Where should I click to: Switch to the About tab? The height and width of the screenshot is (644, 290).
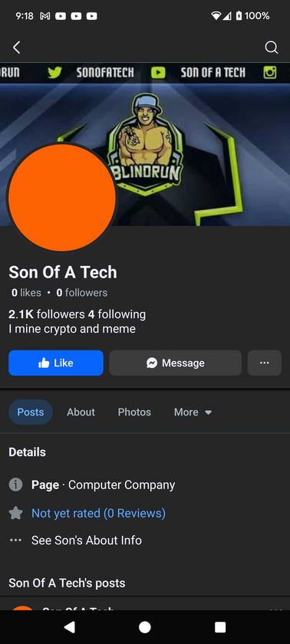coord(81,412)
